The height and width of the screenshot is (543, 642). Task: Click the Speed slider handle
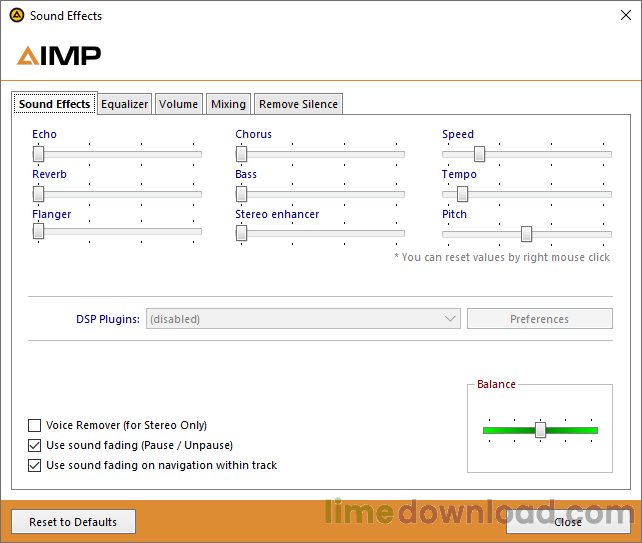pos(479,154)
